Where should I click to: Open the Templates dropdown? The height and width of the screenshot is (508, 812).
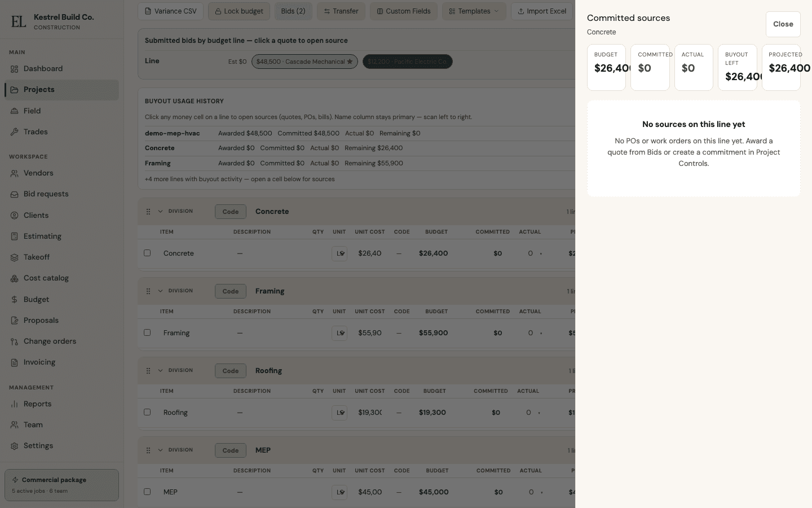click(x=474, y=11)
